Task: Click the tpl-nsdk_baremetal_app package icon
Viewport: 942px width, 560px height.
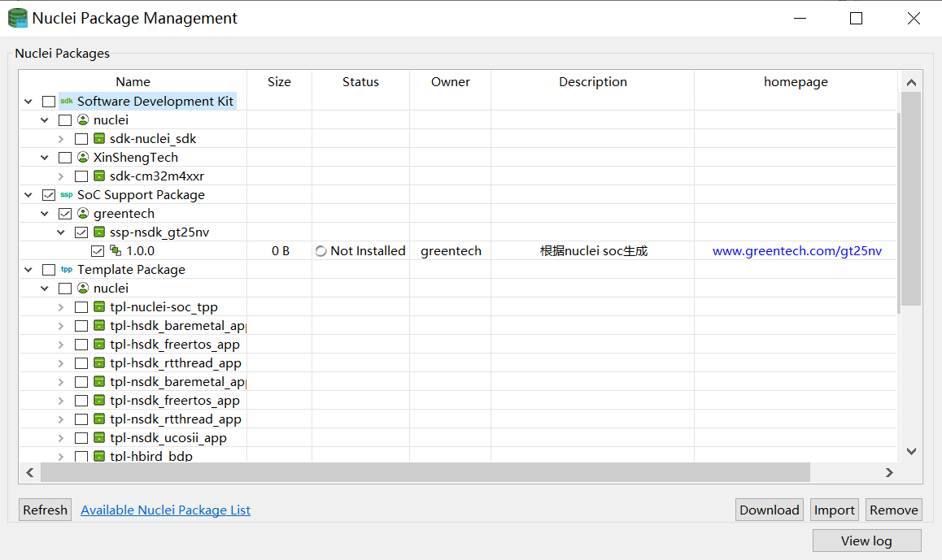Action: [x=100, y=382]
